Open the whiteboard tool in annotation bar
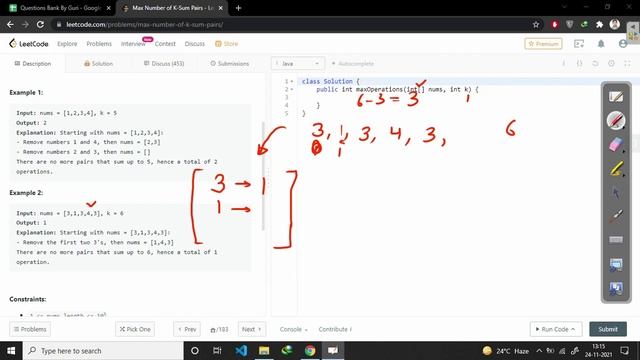The width and height of the screenshot is (640, 360). (x=616, y=97)
